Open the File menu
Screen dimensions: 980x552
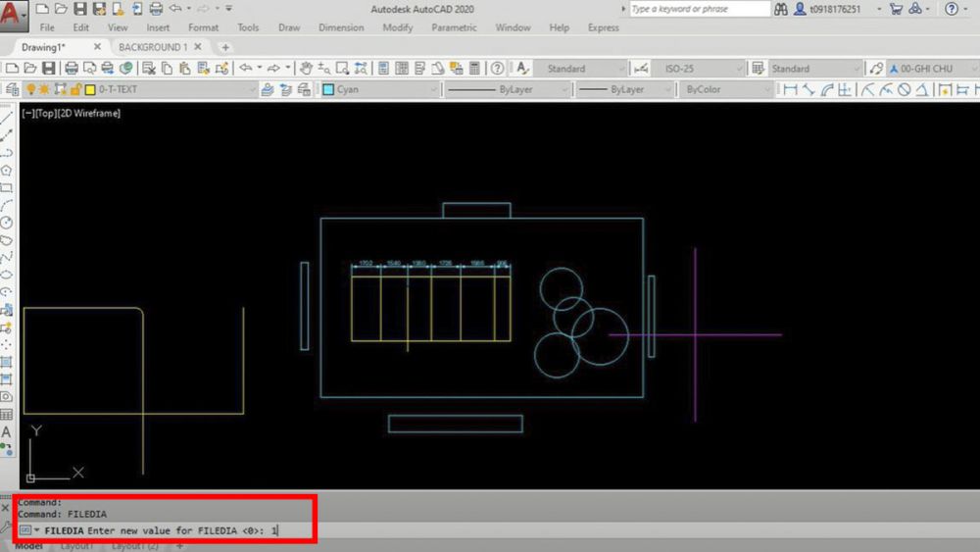click(x=47, y=27)
